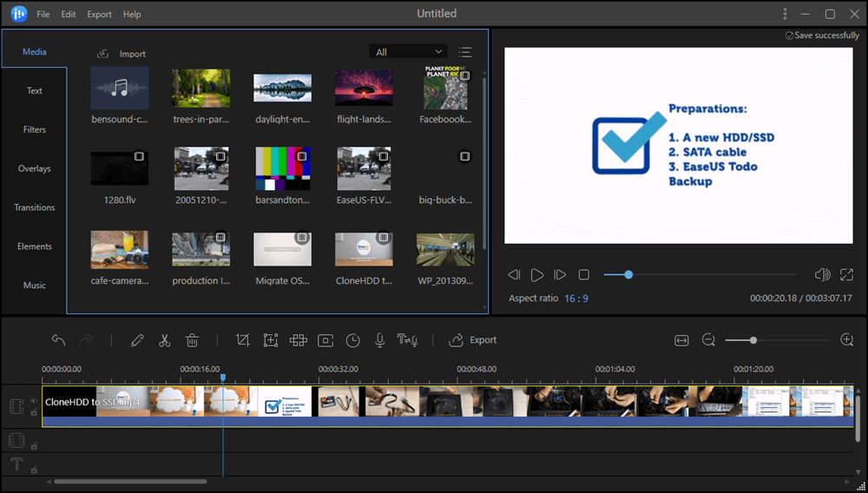Toggle fullscreen preview mode
This screenshot has width=868, height=493.
847,275
